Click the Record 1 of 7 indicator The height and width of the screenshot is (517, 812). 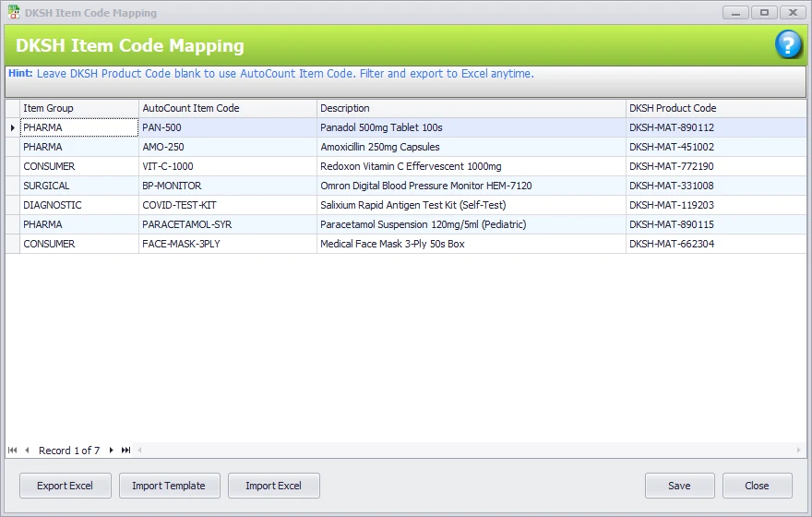(69, 451)
